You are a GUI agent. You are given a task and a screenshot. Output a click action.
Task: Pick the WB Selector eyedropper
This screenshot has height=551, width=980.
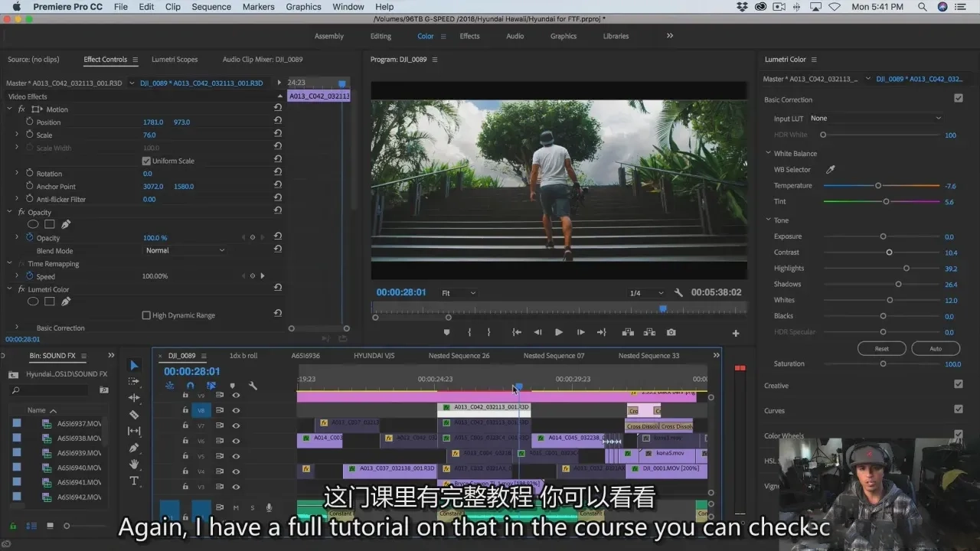(x=830, y=170)
